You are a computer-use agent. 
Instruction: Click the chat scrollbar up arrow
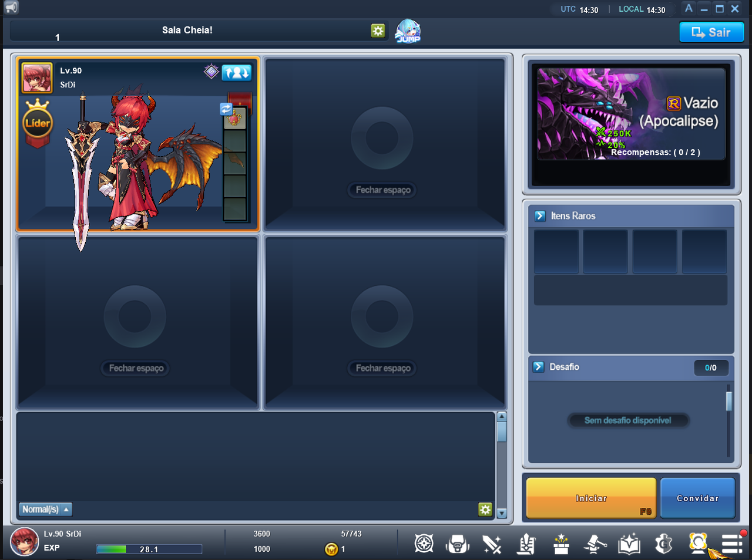(x=502, y=417)
